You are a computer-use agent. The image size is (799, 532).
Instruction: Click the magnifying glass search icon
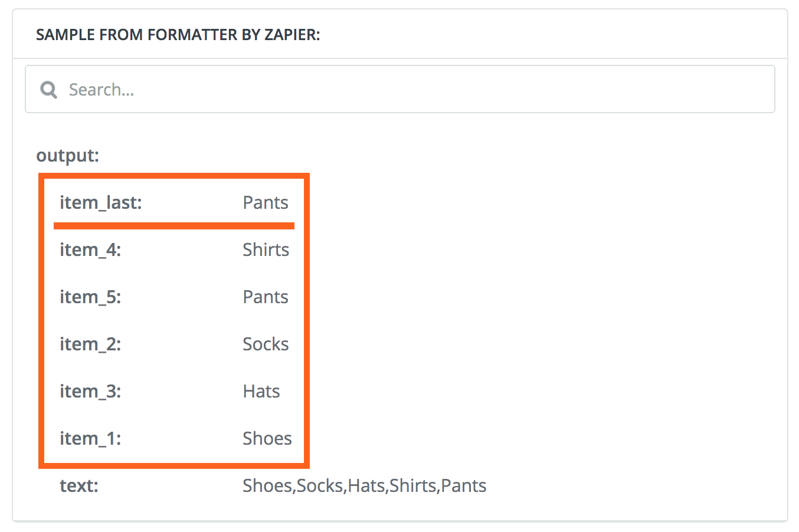48,90
